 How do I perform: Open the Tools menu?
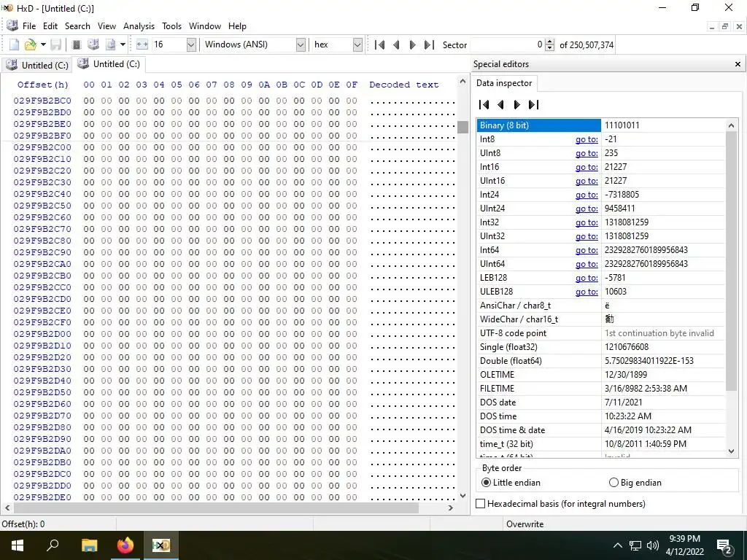pyautogui.click(x=171, y=26)
